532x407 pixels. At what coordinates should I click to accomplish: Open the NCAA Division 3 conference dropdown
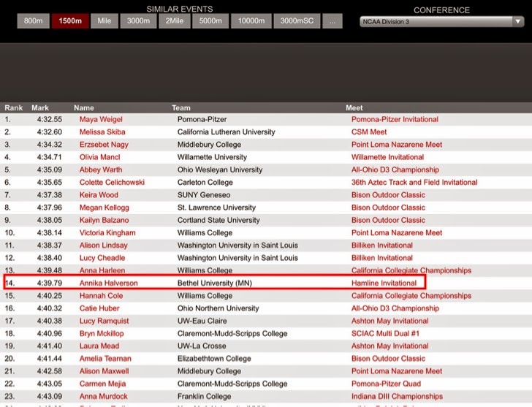pyautogui.click(x=441, y=22)
